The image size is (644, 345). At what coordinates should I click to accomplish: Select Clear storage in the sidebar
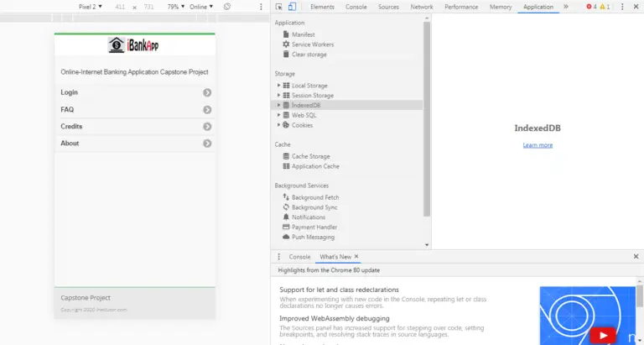pos(309,55)
